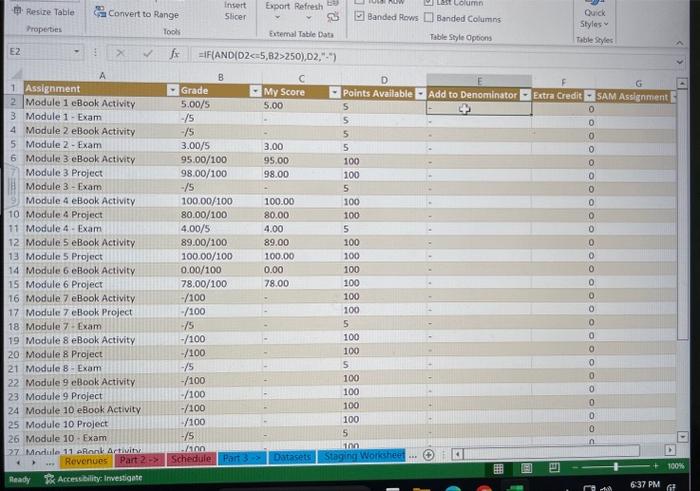
Task: Click grade cell '98.00/100'
Action: [221, 173]
